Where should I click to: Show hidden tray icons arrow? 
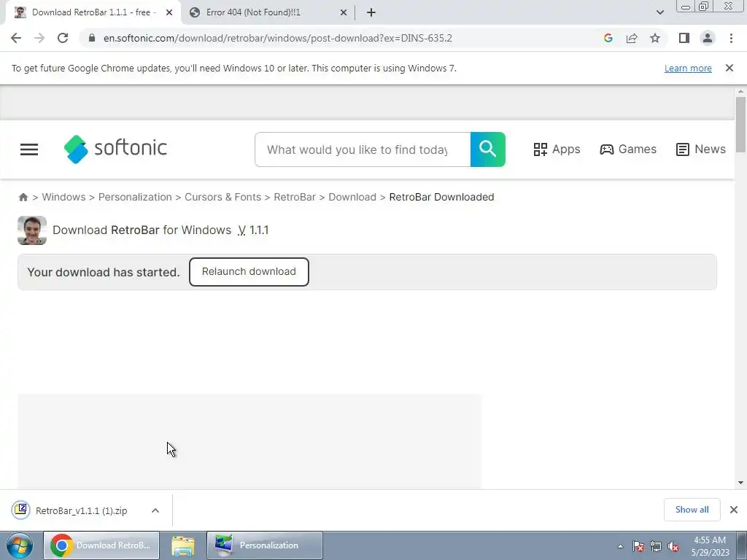[620, 547]
